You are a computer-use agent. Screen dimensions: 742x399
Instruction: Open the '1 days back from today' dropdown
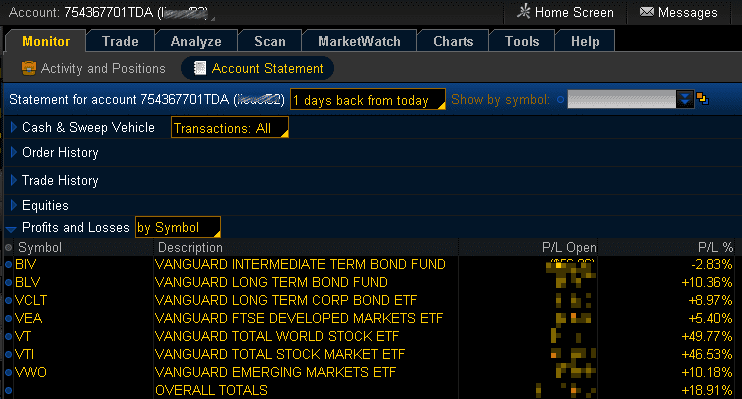[x=368, y=99]
